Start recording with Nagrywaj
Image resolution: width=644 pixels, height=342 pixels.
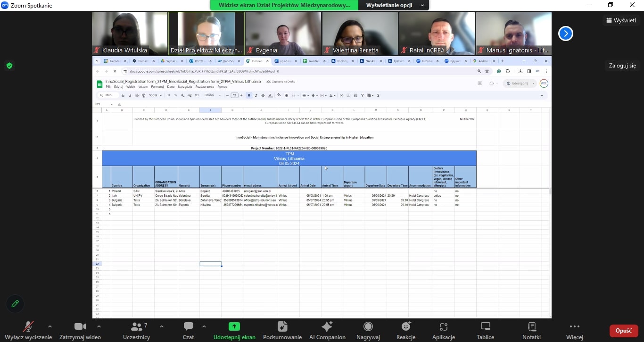click(368, 330)
